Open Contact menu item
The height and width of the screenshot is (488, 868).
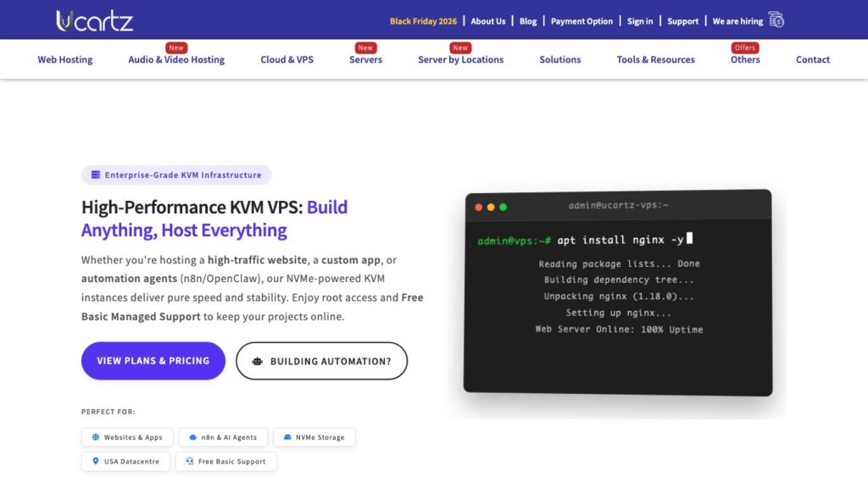pyautogui.click(x=813, y=60)
